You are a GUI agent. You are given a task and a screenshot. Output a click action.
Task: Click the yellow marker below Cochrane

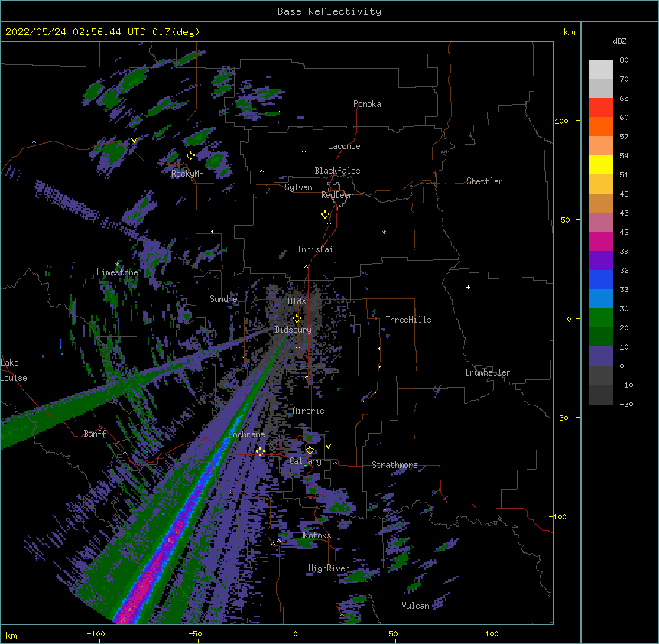[261, 451]
